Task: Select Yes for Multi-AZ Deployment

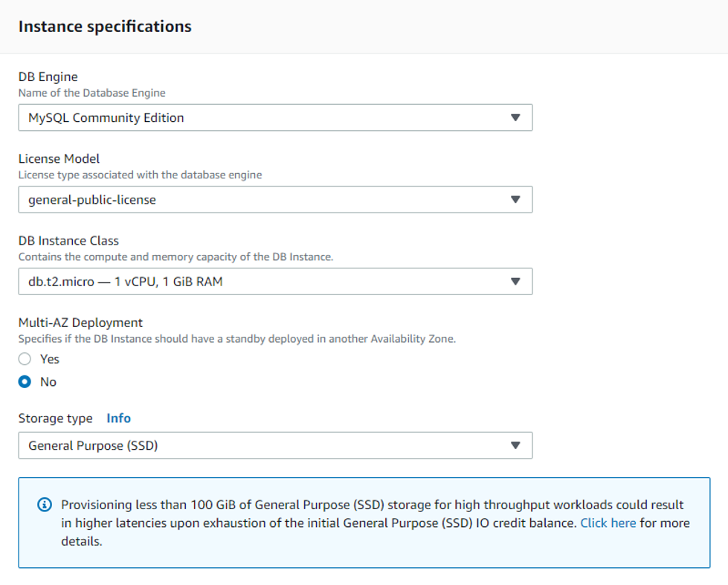Action: pos(25,359)
